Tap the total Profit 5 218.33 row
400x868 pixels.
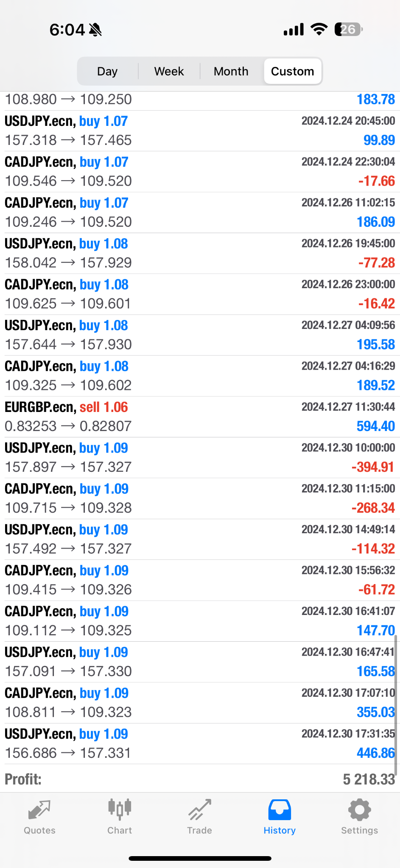tap(199, 779)
